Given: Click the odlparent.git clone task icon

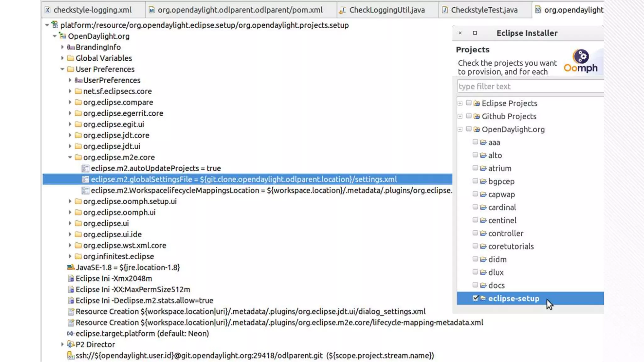Looking at the screenshot, I should pos(71,355).
